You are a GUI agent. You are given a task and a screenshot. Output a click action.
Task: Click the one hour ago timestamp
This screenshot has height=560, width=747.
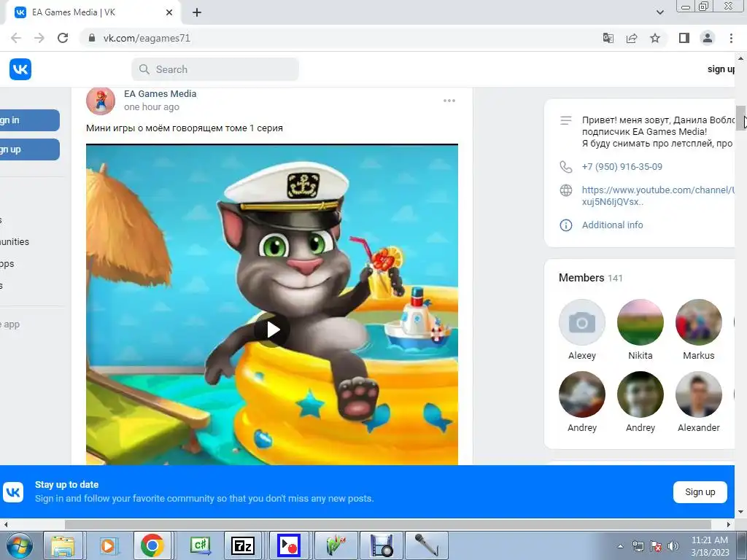coord(152,107)
